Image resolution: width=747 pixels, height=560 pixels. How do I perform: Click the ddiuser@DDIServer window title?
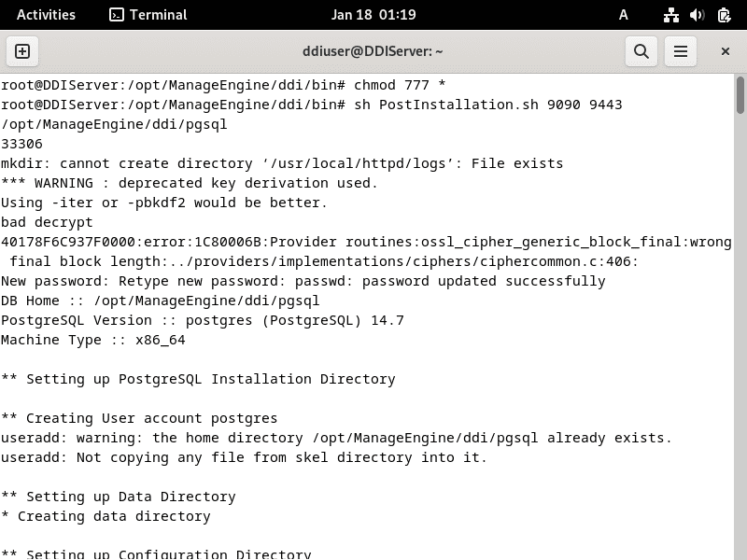point(373,51)
